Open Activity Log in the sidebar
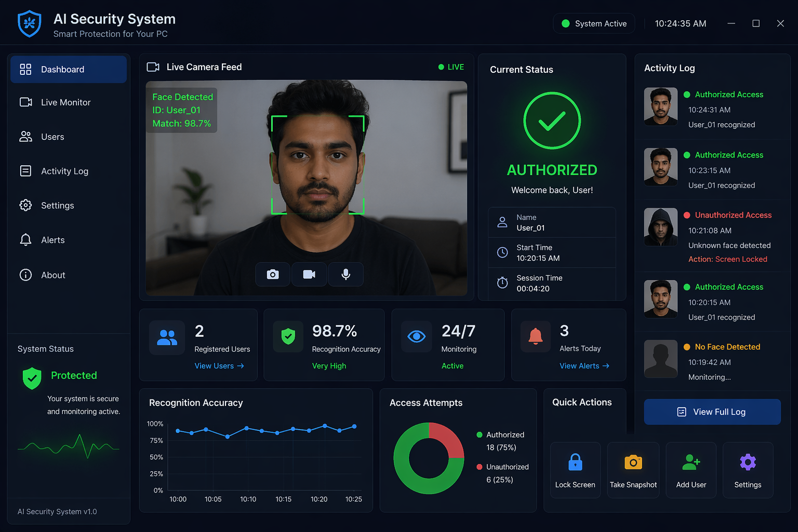Image resolution: width=798 pixels, height=532 pixels. [69, 171]
